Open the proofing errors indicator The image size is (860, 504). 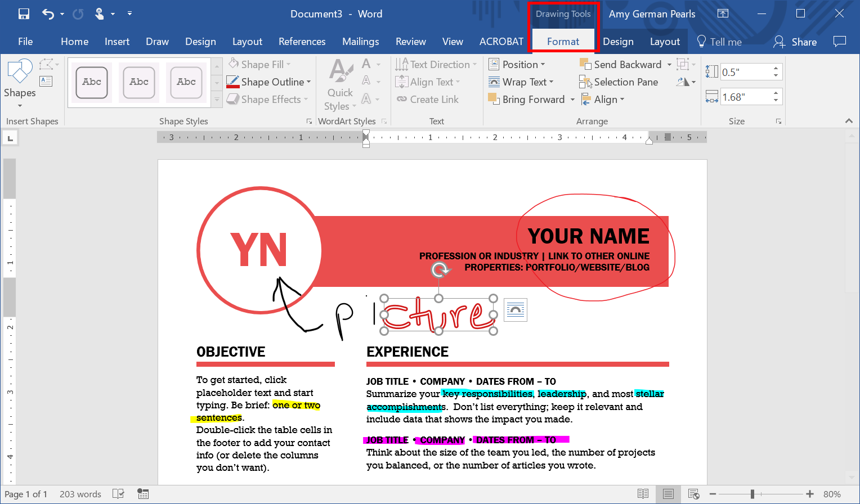click(118, 493)
